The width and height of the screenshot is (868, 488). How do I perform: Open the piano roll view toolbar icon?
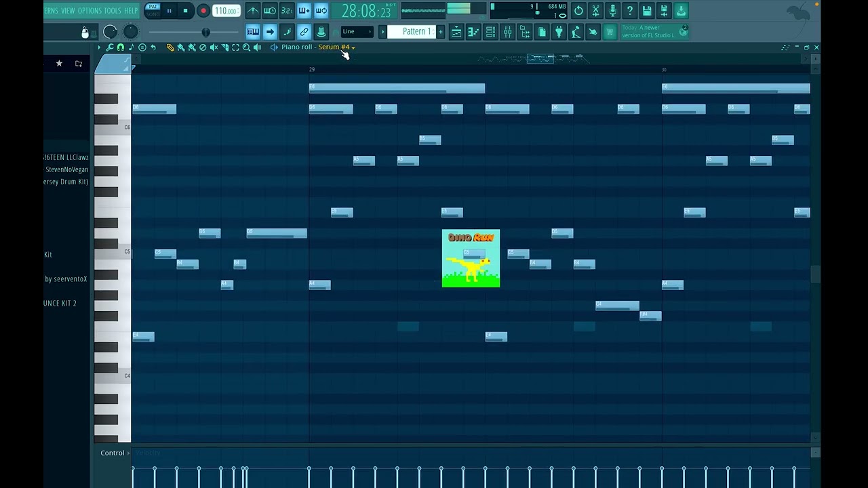coord(473,32)
